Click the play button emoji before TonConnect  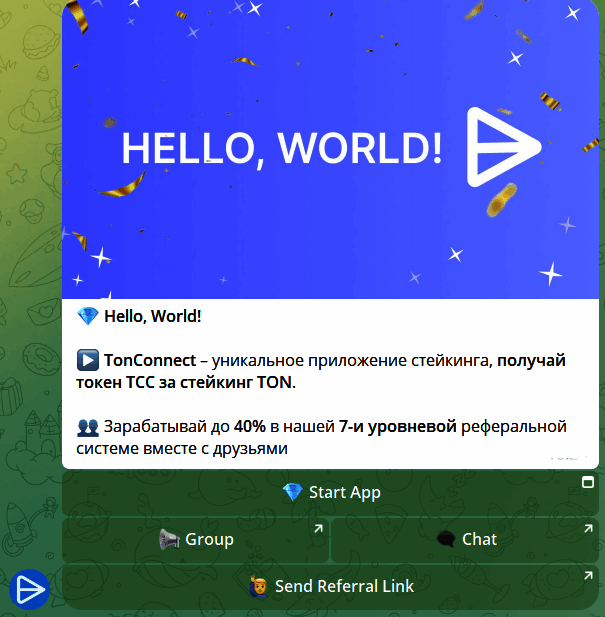pyautogui.click(x=87, y=360)
